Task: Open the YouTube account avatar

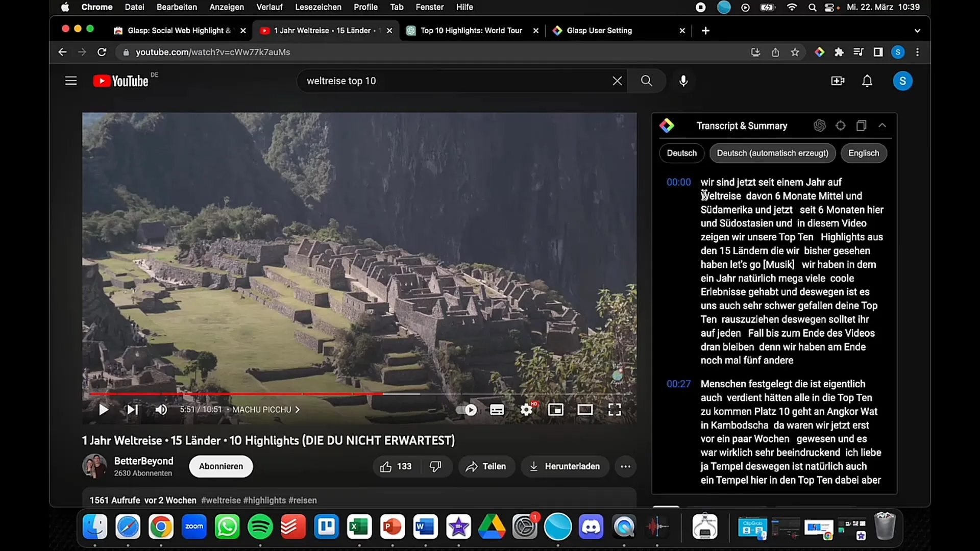Action: click(x=902, y=81)
